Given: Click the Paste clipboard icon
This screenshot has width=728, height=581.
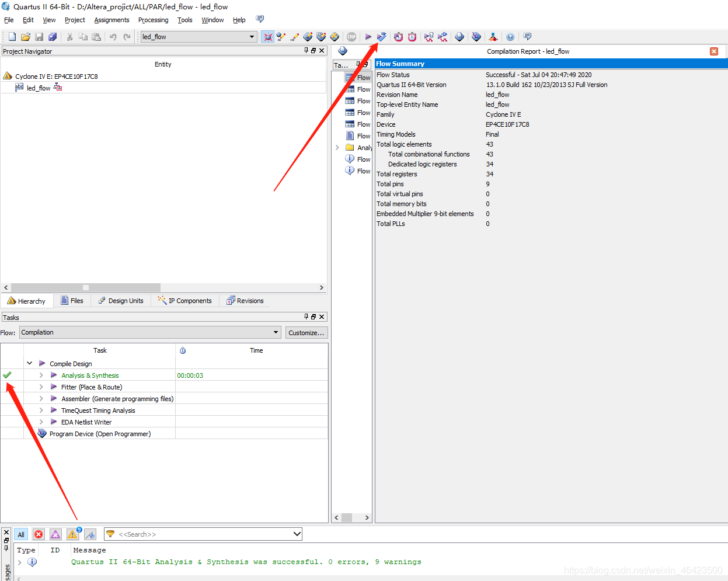Looking at the screenshot, I should [x=96, y=37].
